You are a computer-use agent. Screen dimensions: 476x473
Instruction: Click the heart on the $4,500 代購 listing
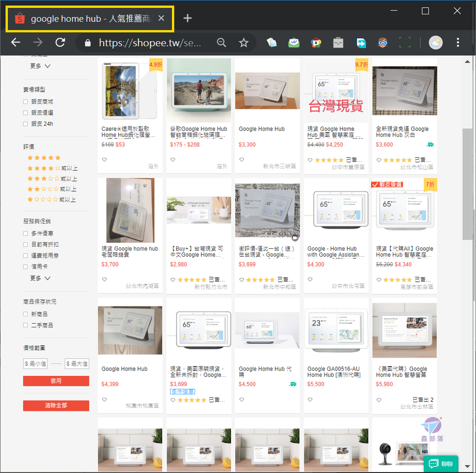click(242, 400)
